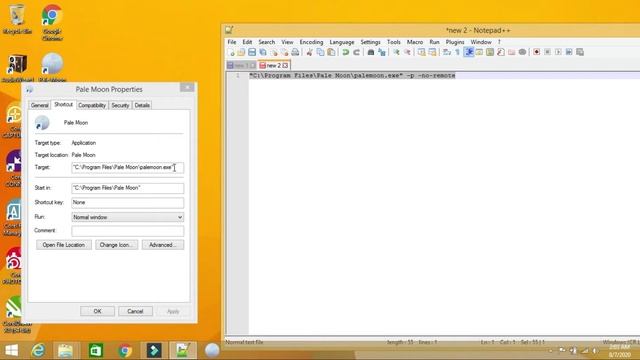Screen dimensions: 640x360
Task: Toggle Word wrap in Notepad++ toolbar
Action: (447, 52)
